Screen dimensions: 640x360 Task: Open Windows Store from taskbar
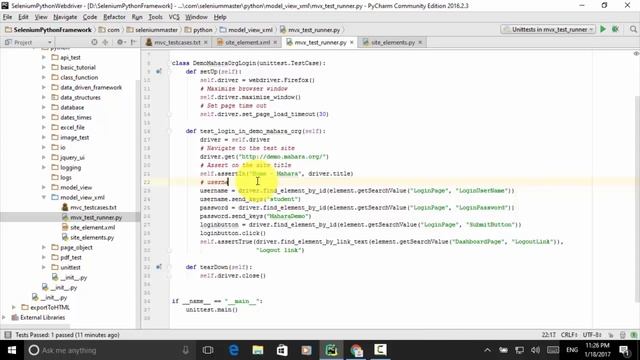(282, 350)
